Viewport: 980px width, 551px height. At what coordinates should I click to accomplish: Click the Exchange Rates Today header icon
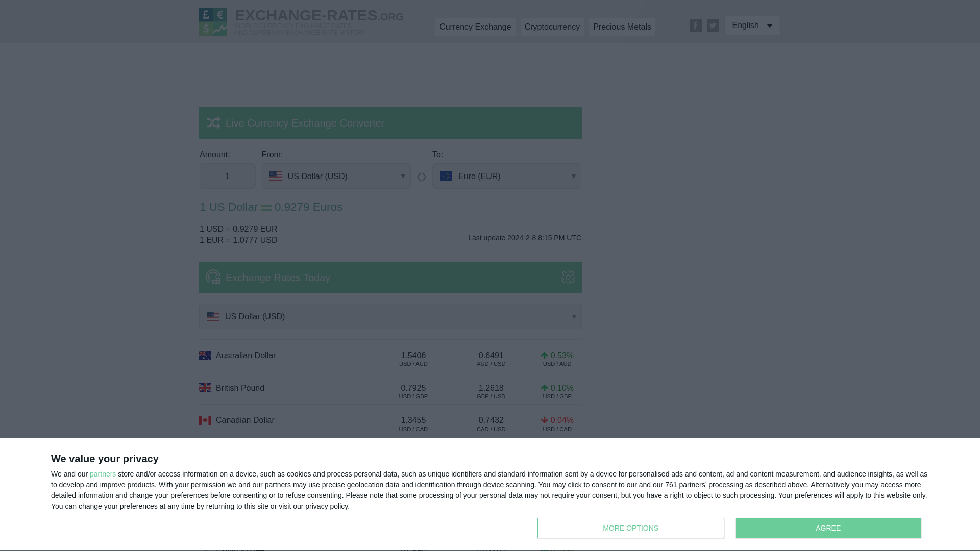(213, 277)
